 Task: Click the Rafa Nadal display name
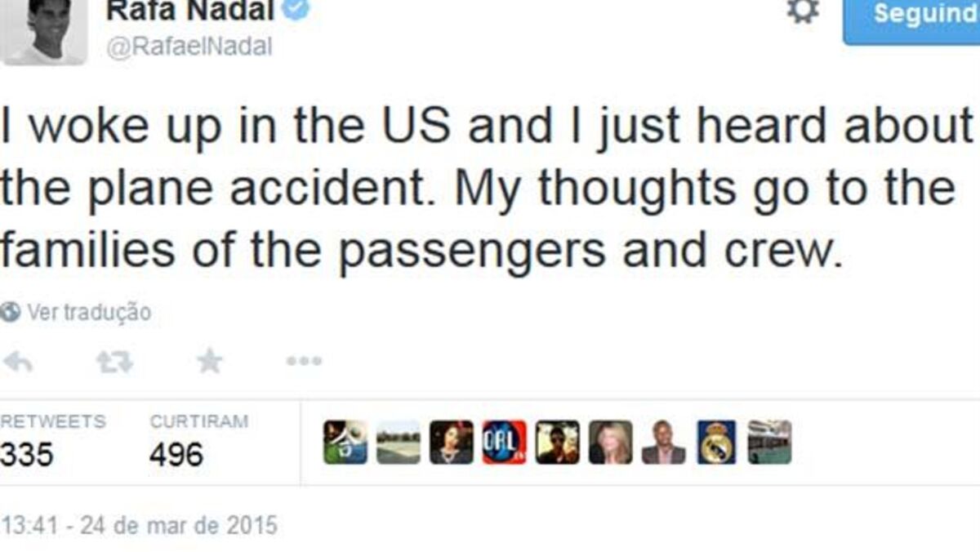point(190,12)
